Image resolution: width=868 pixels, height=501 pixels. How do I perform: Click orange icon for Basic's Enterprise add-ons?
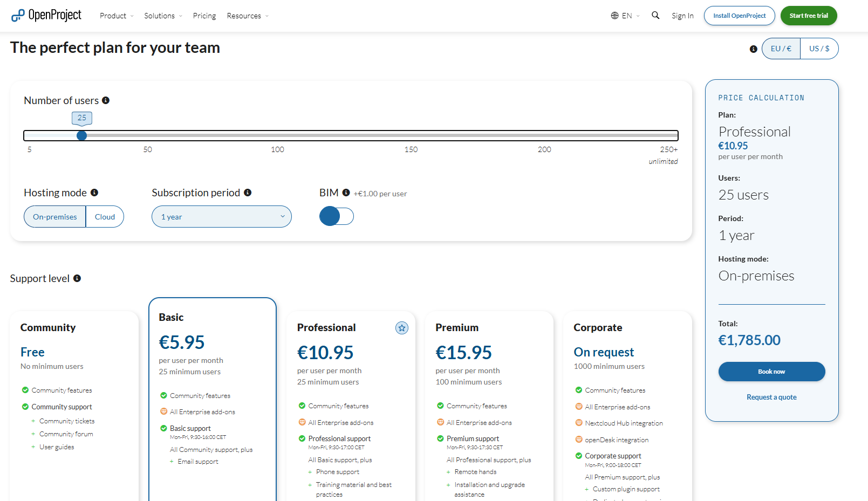point(164,411)
